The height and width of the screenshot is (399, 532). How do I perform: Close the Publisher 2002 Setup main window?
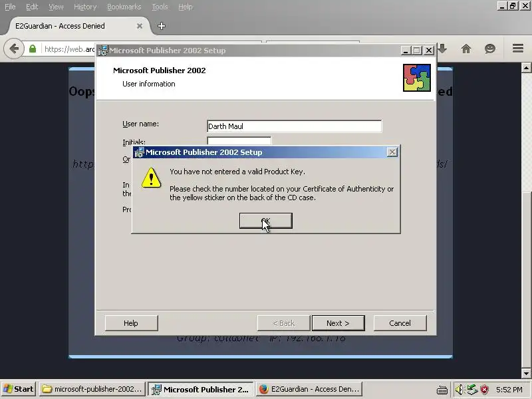[x=429, y=51]
